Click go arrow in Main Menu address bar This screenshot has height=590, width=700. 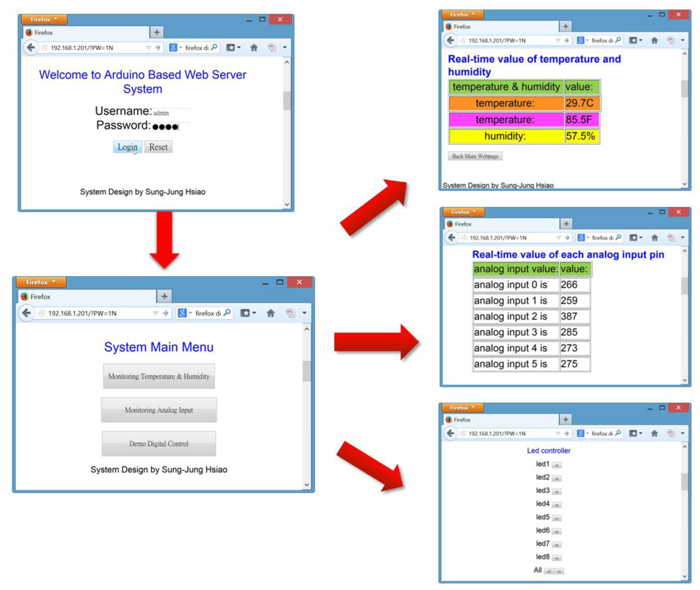click(x=165, y=313)
